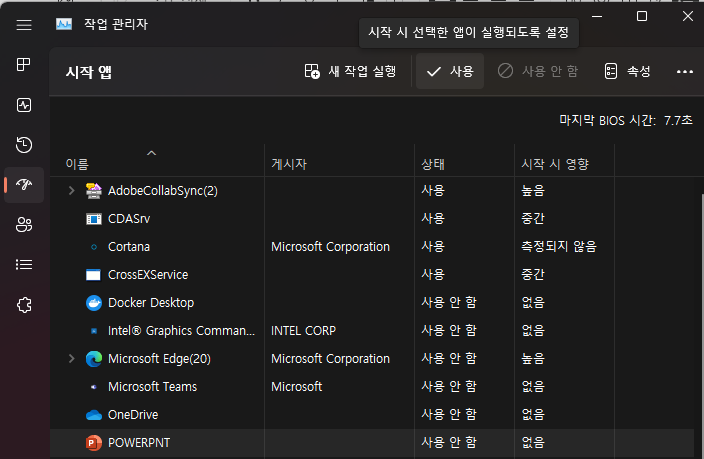Minimize the Task Manager window
The height and width of the screenshot is (459, 704).
[x=597, y=17]
